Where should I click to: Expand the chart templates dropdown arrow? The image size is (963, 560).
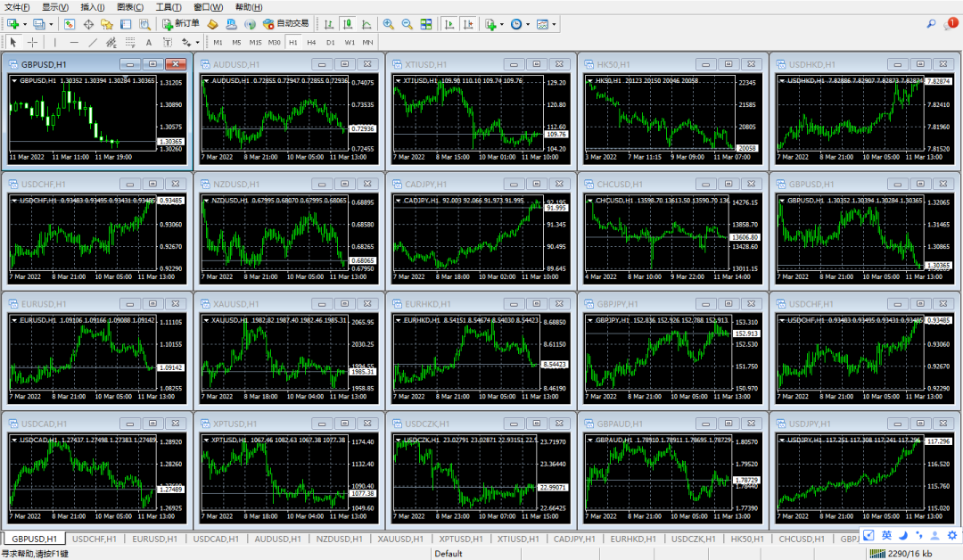[x=555, y=24]
